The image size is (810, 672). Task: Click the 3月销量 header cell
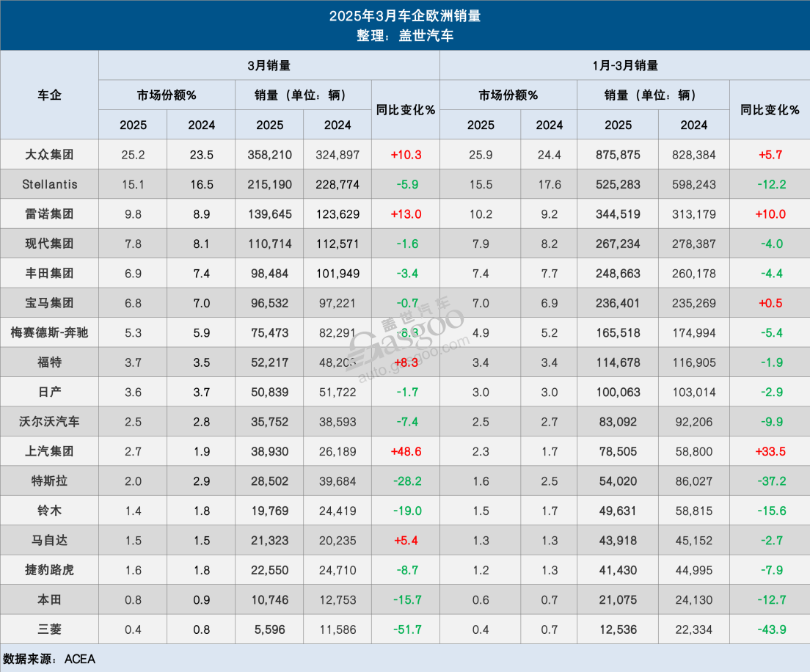pos(269,65)
